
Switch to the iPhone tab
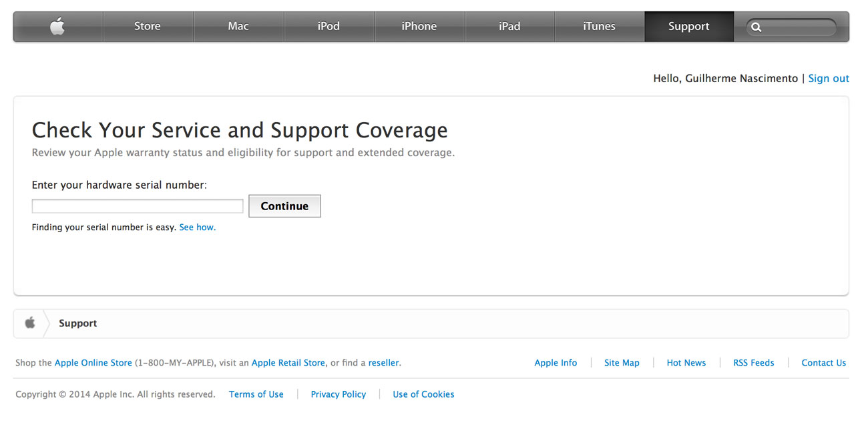[x=419, y=27]
